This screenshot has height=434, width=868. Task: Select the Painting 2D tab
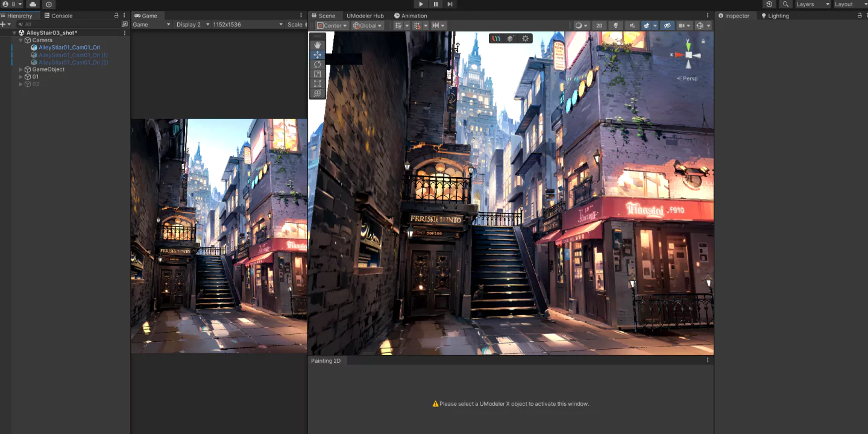click(325, 360)
